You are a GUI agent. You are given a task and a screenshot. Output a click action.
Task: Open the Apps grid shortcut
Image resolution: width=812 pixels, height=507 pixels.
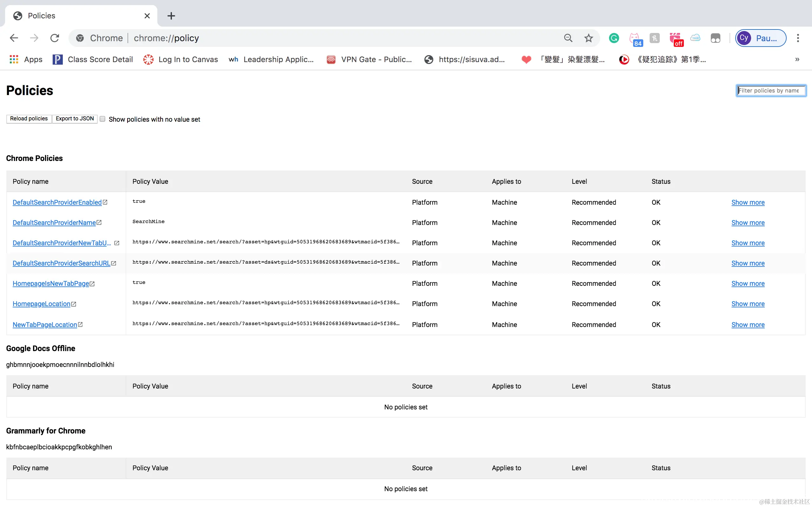pos(14,60)
